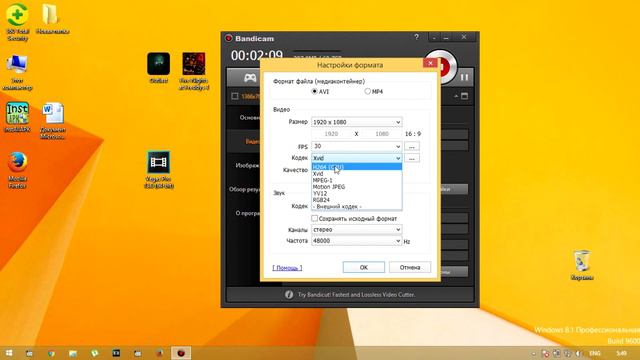Open Chrome from the taskbar

click(51, 353)
